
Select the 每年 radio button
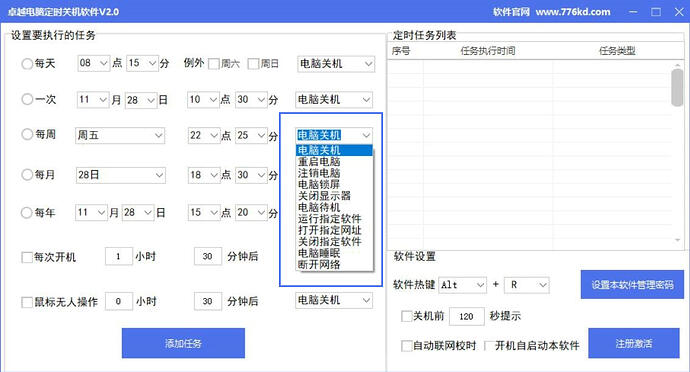pyautogui.click(x=27, y=213)
